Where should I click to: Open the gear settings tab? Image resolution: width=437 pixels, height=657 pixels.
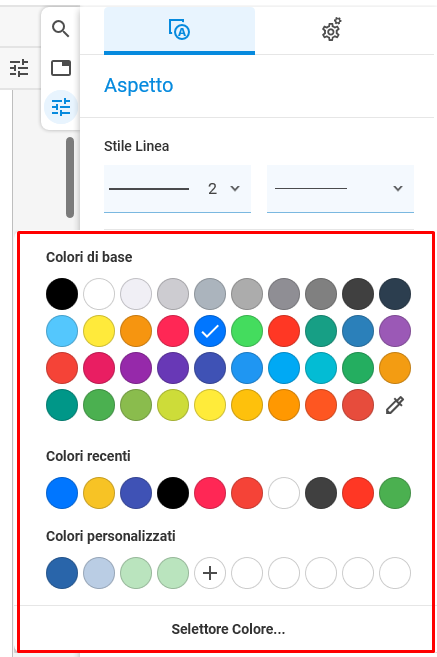[x=331, y=29]
